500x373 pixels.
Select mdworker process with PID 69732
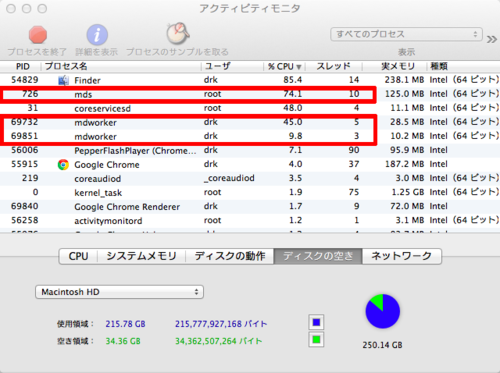coord(95,123)
